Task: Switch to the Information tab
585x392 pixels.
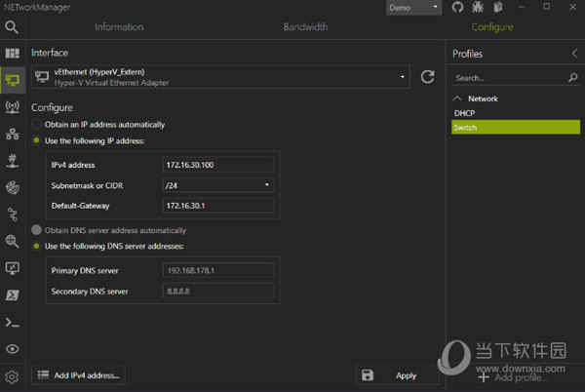Action: (x=118, y=27)
